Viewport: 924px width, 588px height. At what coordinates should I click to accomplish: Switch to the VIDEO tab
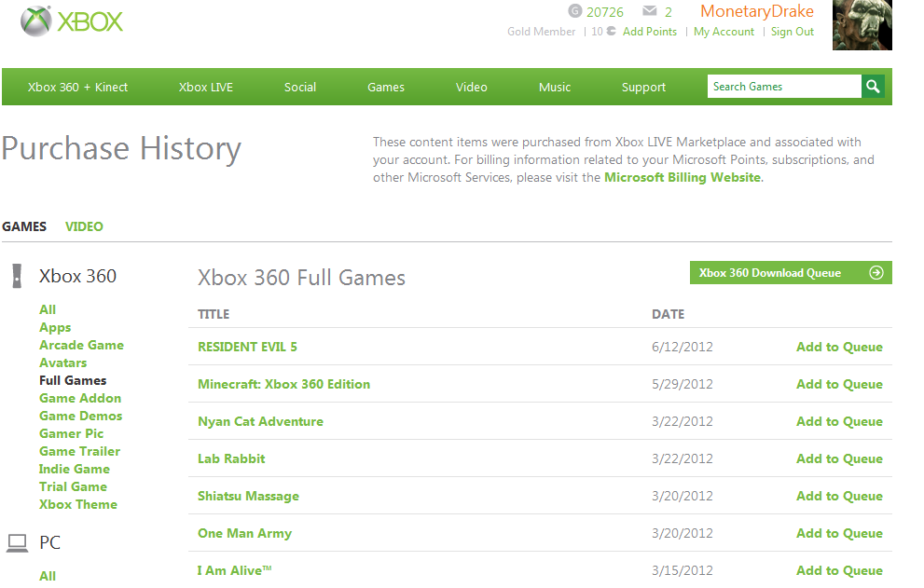pos(84,226)
